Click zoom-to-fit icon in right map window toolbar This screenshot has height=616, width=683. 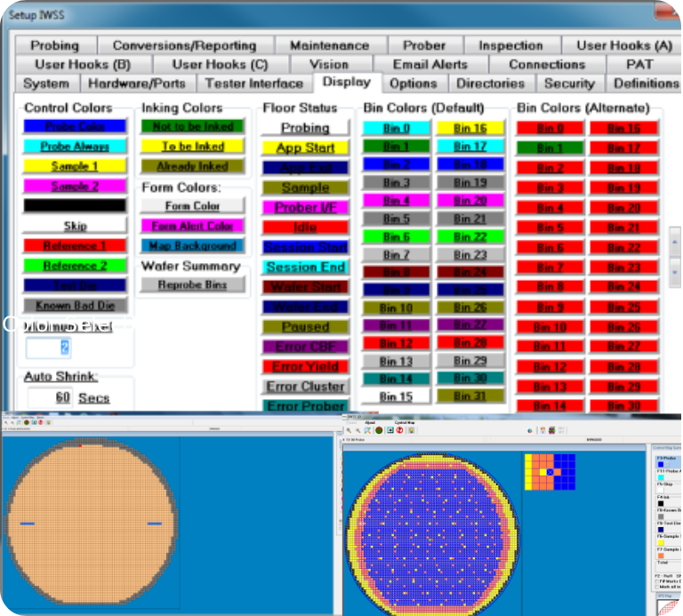click(367, 430)
